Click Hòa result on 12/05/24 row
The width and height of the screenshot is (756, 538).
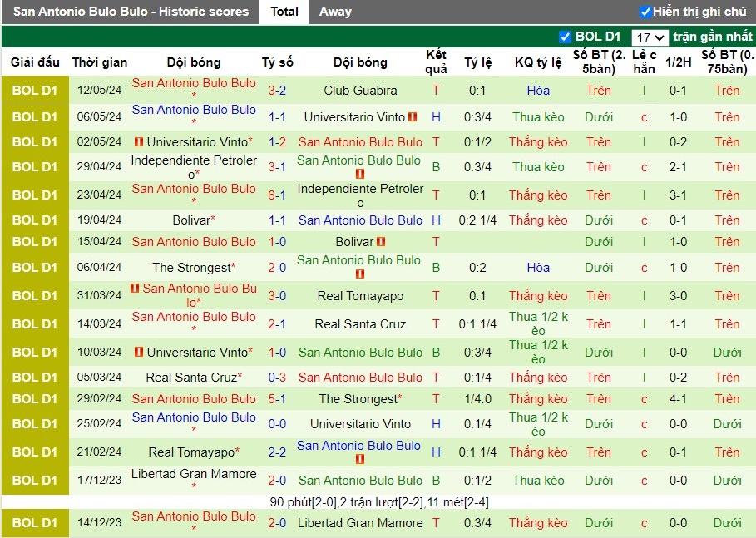point(538,90)
